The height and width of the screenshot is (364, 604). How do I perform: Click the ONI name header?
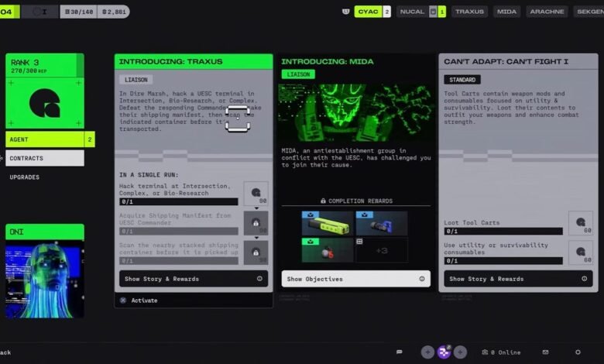pos(45,232)
